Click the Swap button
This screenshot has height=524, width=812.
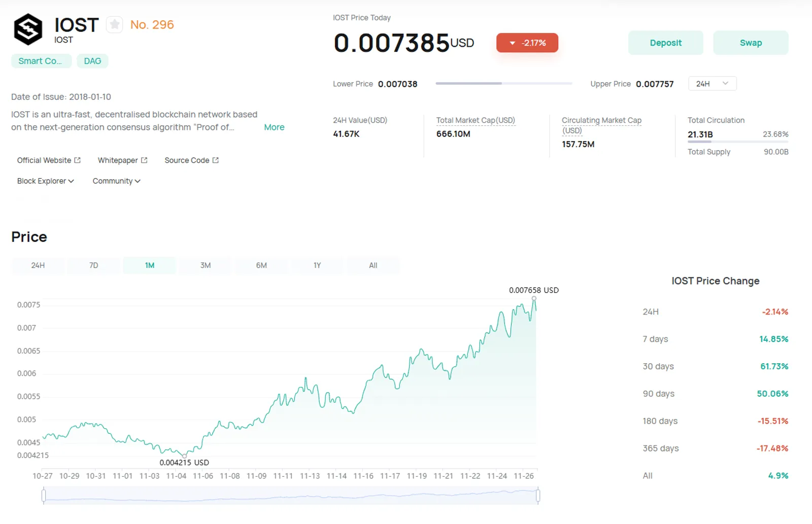751,43
